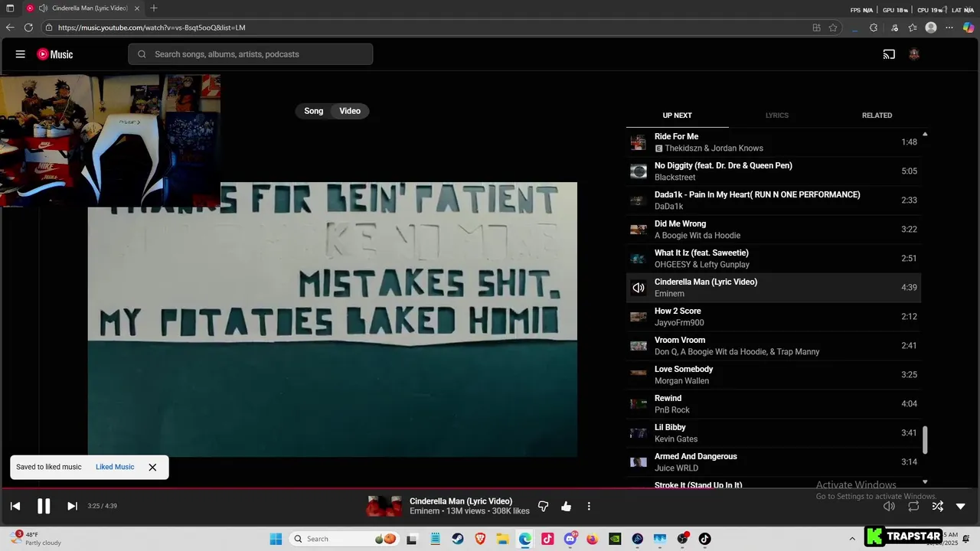The image size is (980, 551).
Task: Switch to Song mode
Action: [x=314, y=111]
